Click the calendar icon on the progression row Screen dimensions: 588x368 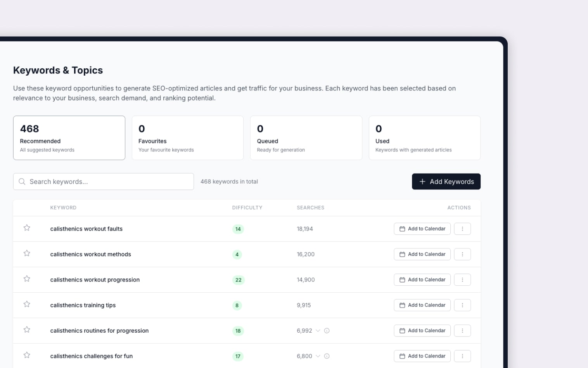click(402, 279)
